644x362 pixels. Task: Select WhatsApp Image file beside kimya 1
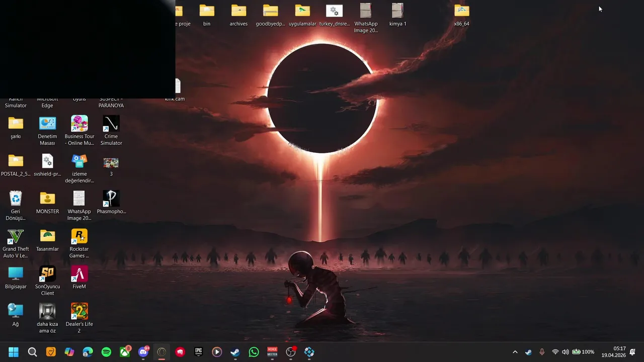[366, 18]
